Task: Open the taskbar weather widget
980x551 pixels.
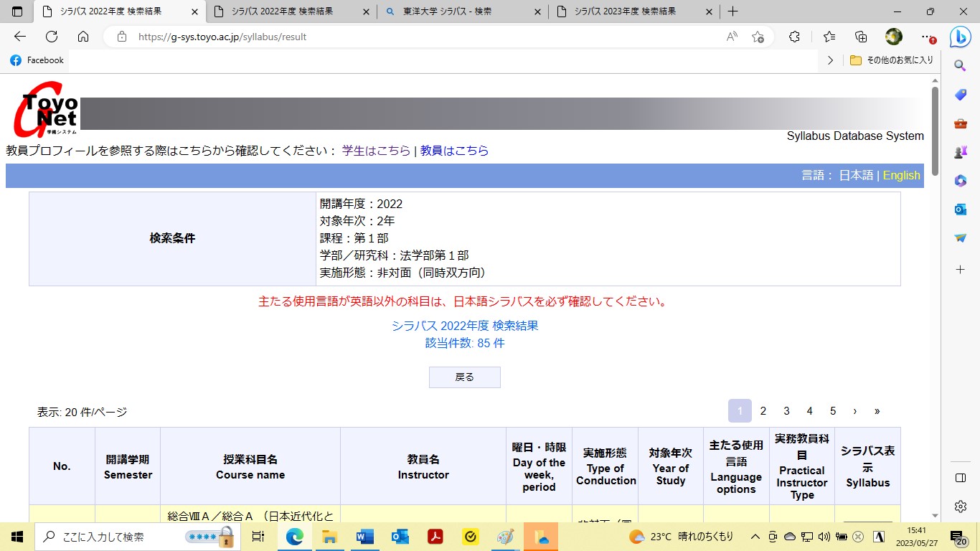Action: (x=681, y=537)
